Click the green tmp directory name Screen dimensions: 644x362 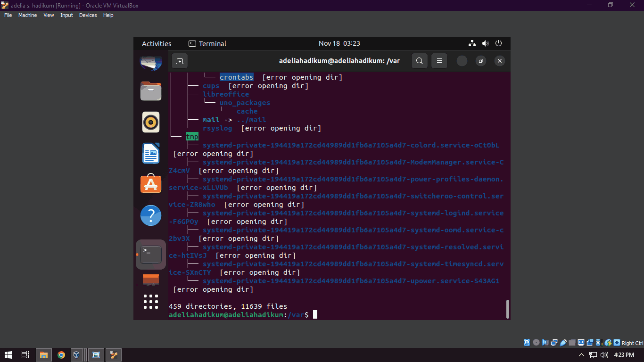192,137
